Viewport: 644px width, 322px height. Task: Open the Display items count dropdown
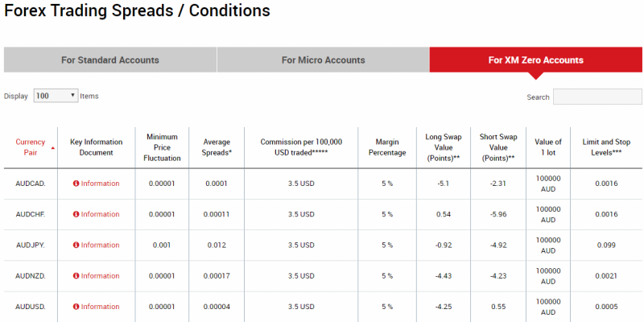[x=56, y=96]
